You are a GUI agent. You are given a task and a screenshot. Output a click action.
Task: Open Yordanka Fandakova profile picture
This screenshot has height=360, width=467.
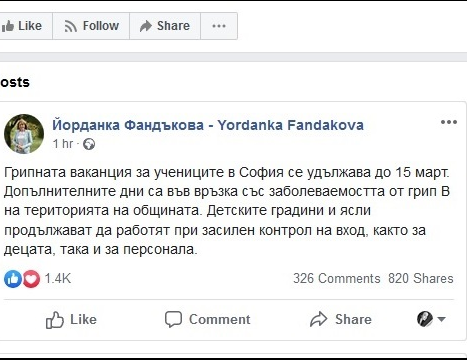pos(24,134)
